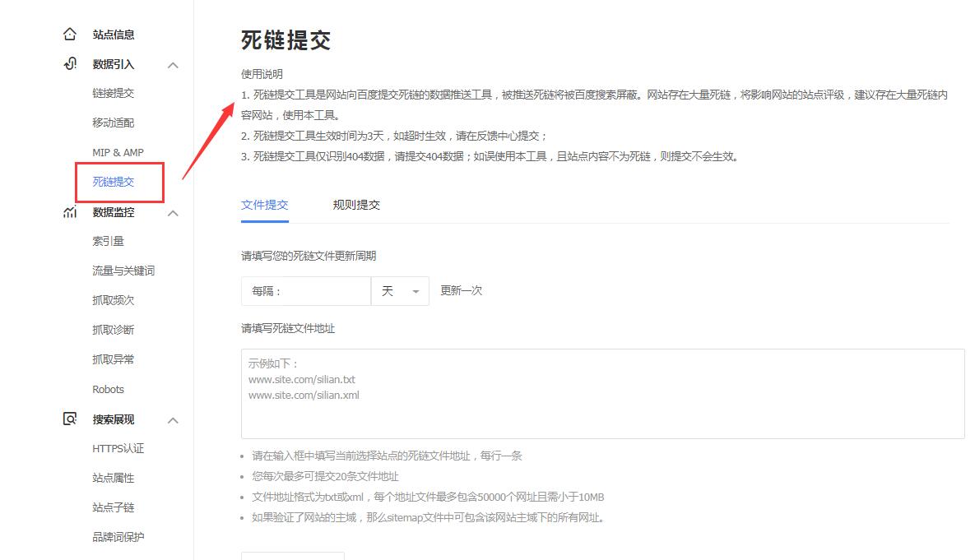Switch to the 文件提交 tab
This screenshot has width=975, height=560.
point(264,205)
